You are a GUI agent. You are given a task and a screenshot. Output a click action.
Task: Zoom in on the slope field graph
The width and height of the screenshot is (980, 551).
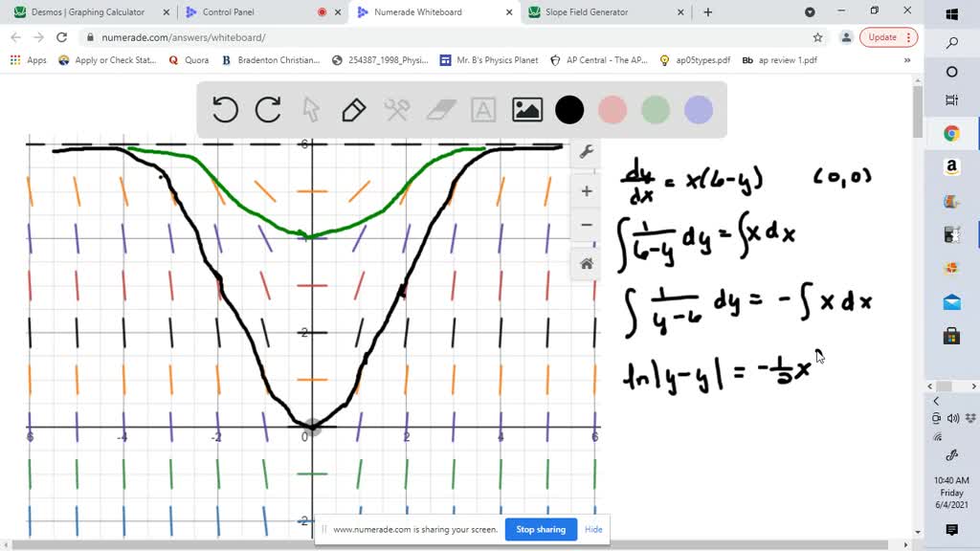click(586, 190)
